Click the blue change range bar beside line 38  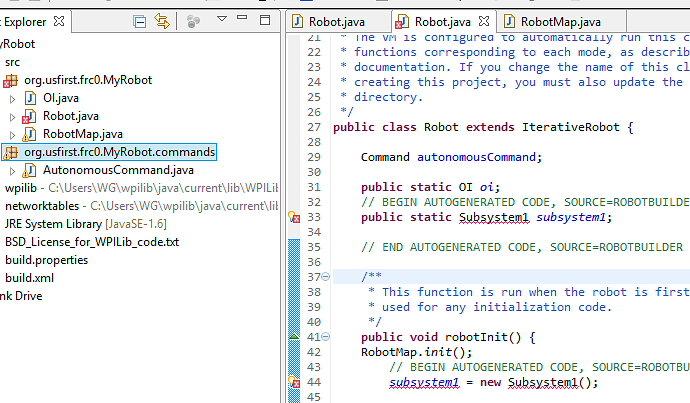click(294, 292)
